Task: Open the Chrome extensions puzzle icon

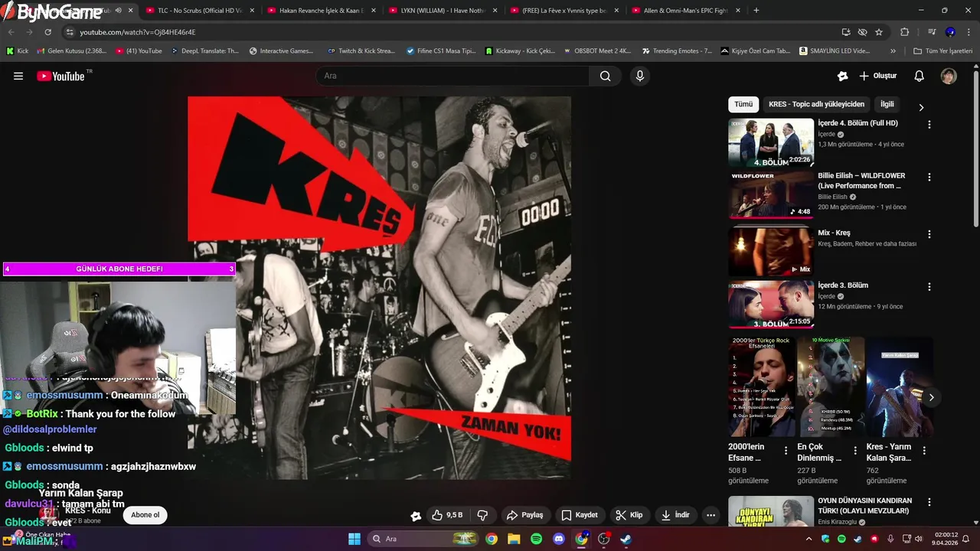Action: pos(904,32)
